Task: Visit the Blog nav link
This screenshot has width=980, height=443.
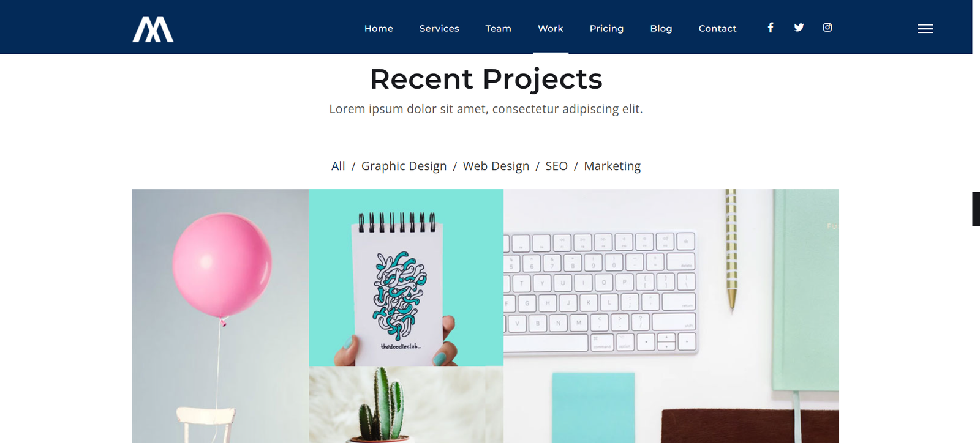Action: 661,28
